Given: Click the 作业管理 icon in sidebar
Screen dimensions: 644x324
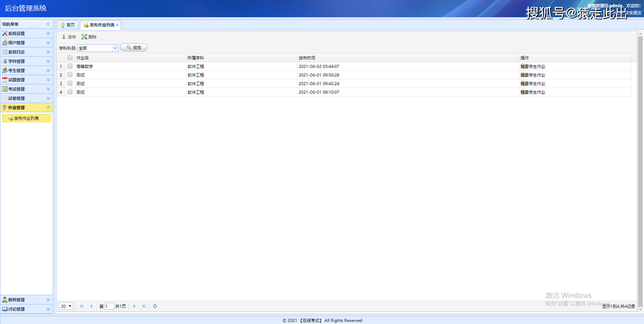Looking at the screenshot, I should (5, 108).
